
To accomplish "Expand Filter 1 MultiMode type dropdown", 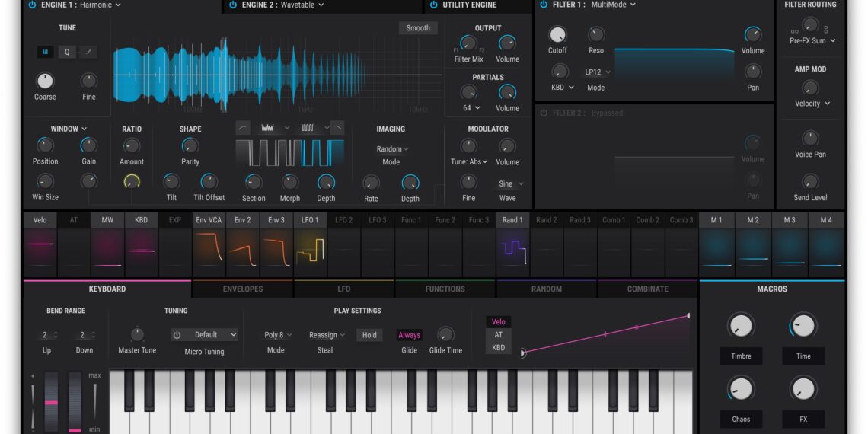I will click(x=613, y=5).
